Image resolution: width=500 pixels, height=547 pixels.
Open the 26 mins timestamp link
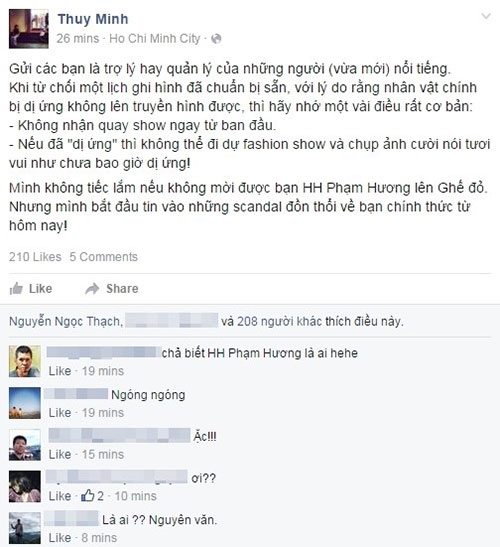click(78, 38)
